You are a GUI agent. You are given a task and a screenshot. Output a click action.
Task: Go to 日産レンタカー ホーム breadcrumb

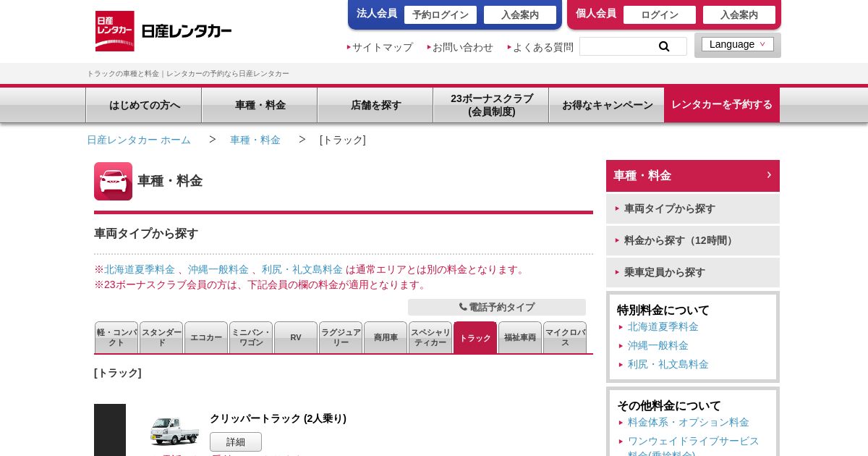[x=139, y=140]
